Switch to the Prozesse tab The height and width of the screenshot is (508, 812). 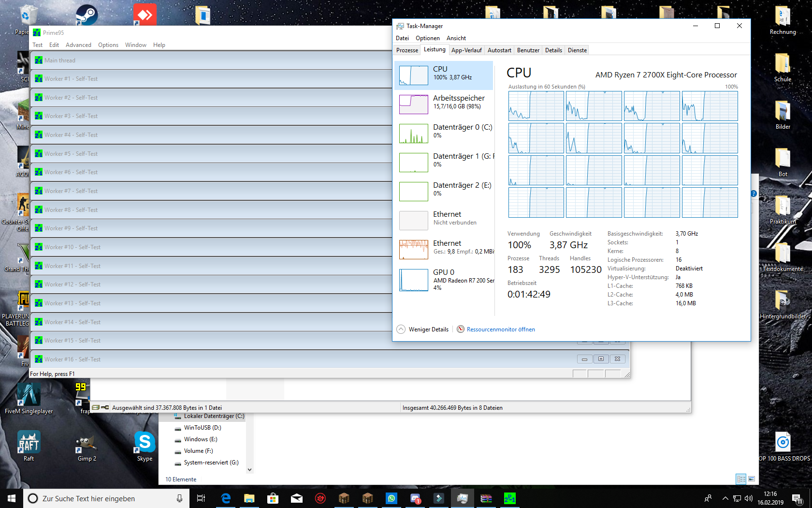pyautogui.click(x=407, y=50)
